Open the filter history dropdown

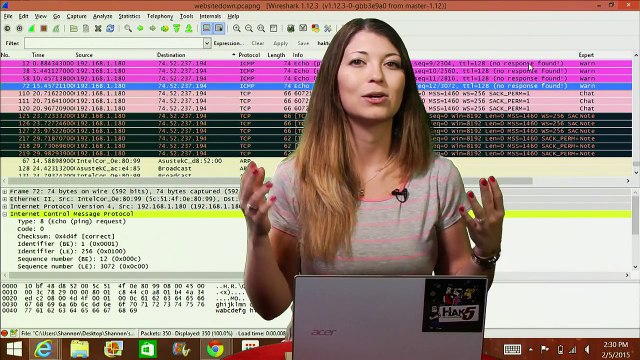pyautogui.click(x=207, y=43)
